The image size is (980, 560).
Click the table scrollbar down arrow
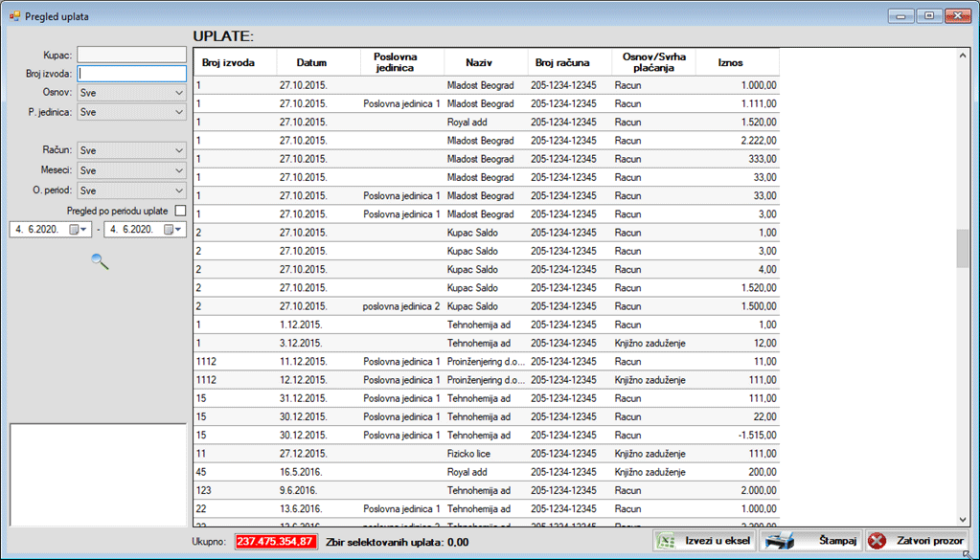coord(963,520)
